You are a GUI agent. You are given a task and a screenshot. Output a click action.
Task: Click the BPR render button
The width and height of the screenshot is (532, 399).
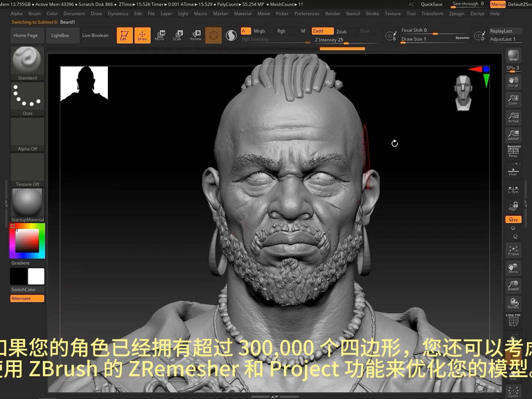point(513,55)
